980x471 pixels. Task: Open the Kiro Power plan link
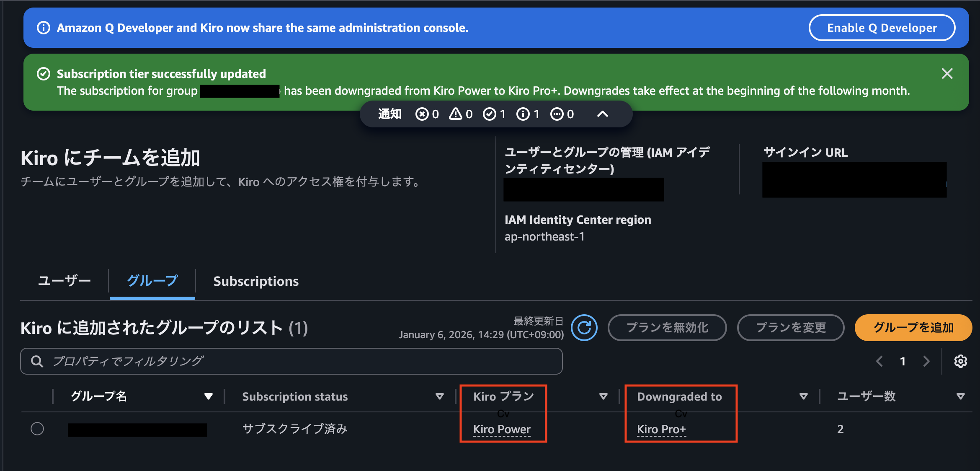(501, 429)
